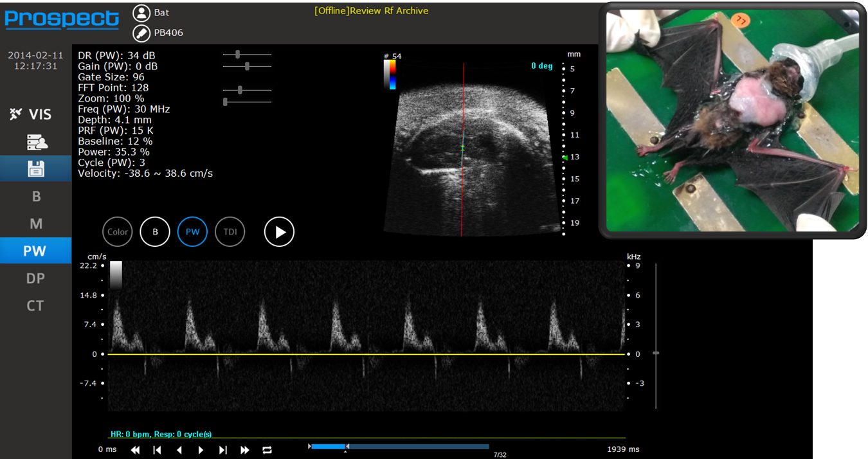
Task: Step forward one frame
Action: coord(201,450)
